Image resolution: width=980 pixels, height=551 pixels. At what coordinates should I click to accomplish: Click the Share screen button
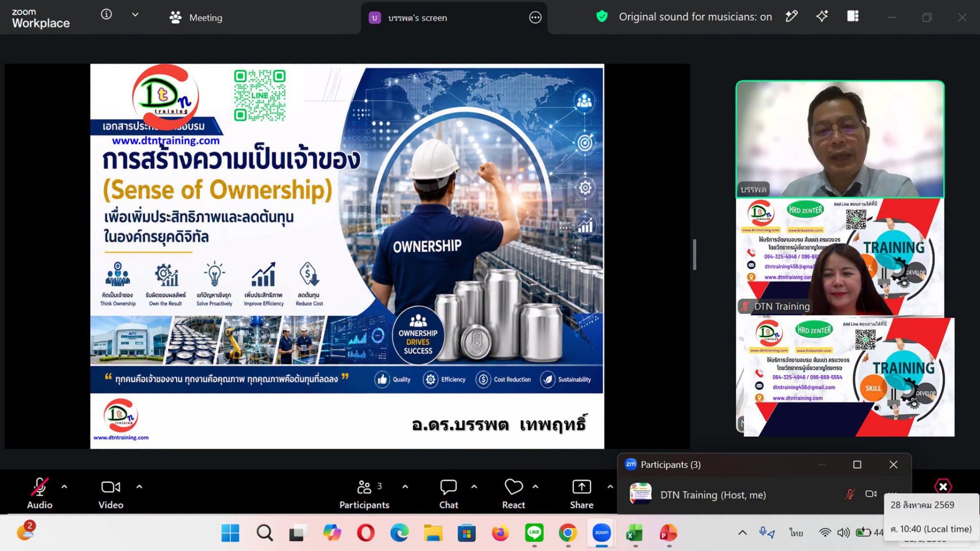pyautogui.click(x=582, y=493)
